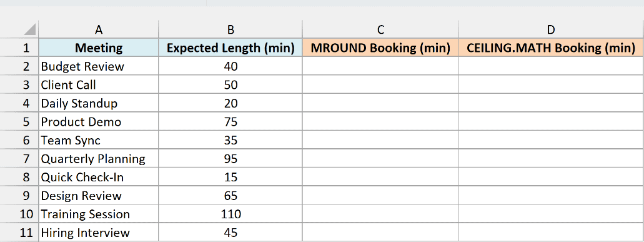Select empty CEILING.MATH cell for Hiring Interview
The width and height of the screenshot is (644, 242).
click(x=551, y=233)
